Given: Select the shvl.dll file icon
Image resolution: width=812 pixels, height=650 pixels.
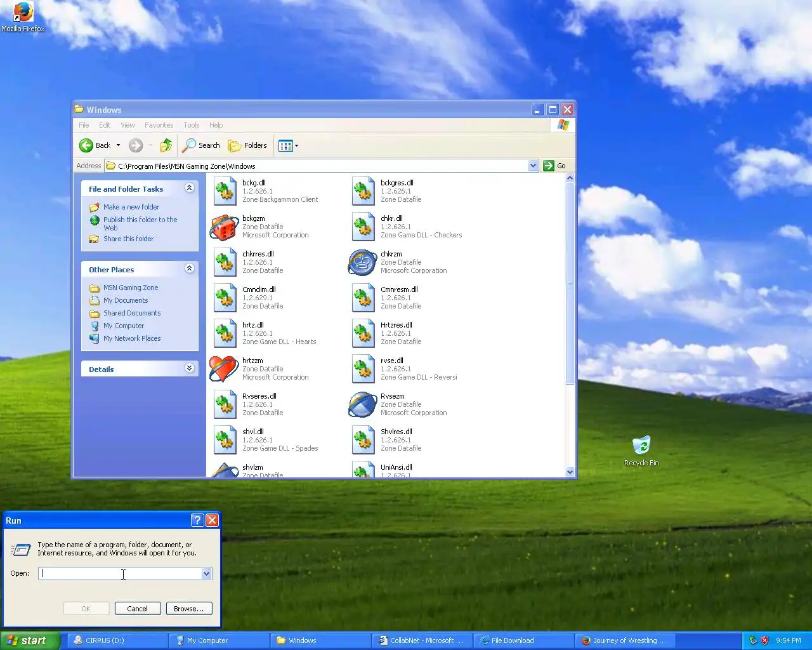Looking at the screenshot, I should pos(225,441).
